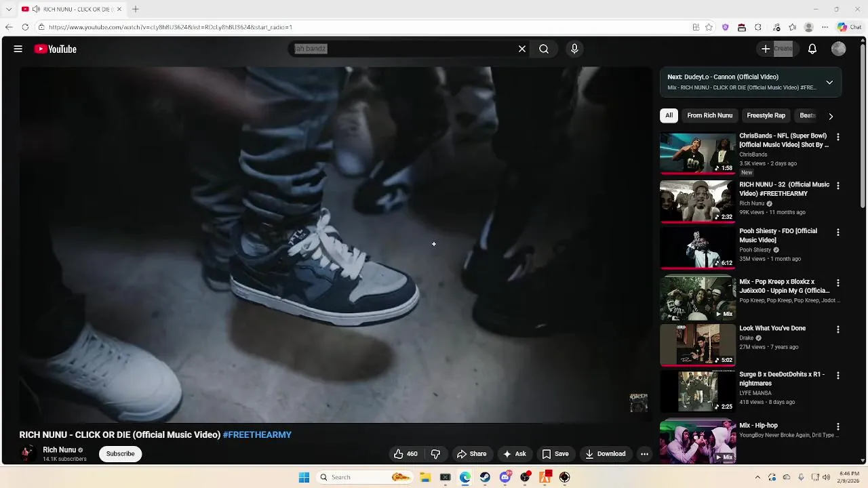The width and height of the screenshot is (868, 488).
Task: Close the RICH NUNU browser tab
Action: pyautogui.click(x=119, y=9)
